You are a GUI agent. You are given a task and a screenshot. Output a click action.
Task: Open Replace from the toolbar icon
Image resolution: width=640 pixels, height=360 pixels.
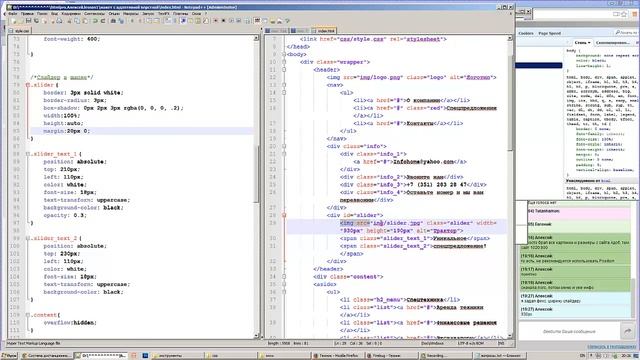tap(121, 20)
